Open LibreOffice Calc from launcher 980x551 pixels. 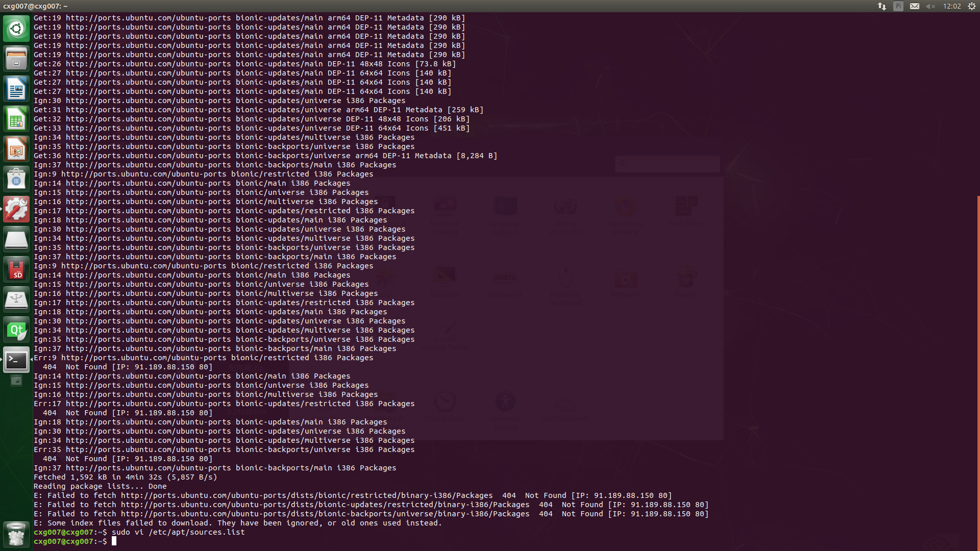(16, 119)
